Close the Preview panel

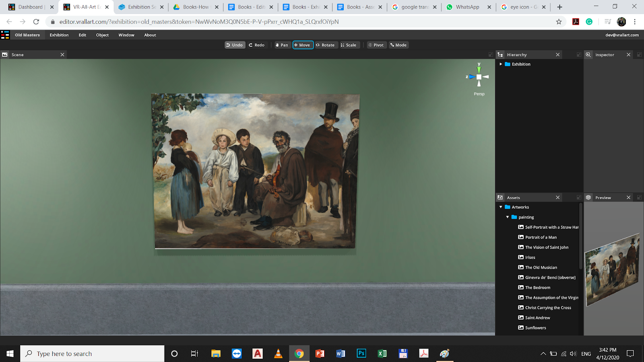(x=629, y=197)
